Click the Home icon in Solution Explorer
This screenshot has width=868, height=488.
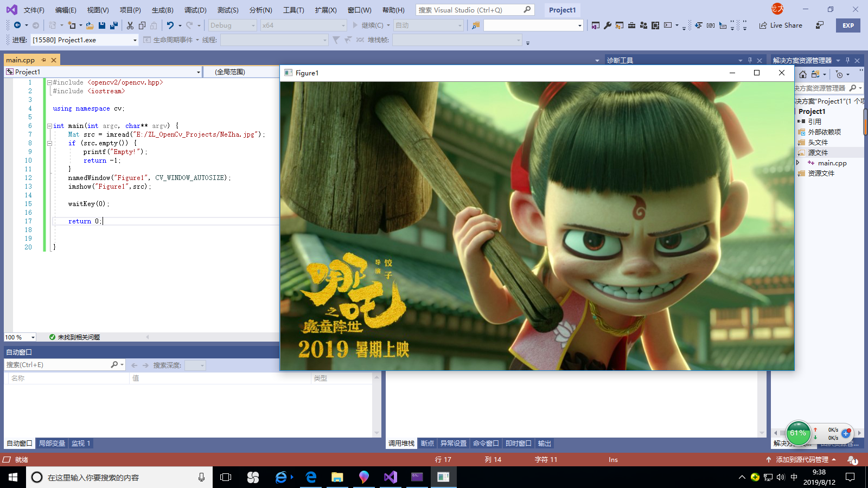click(x=803, y=74)
